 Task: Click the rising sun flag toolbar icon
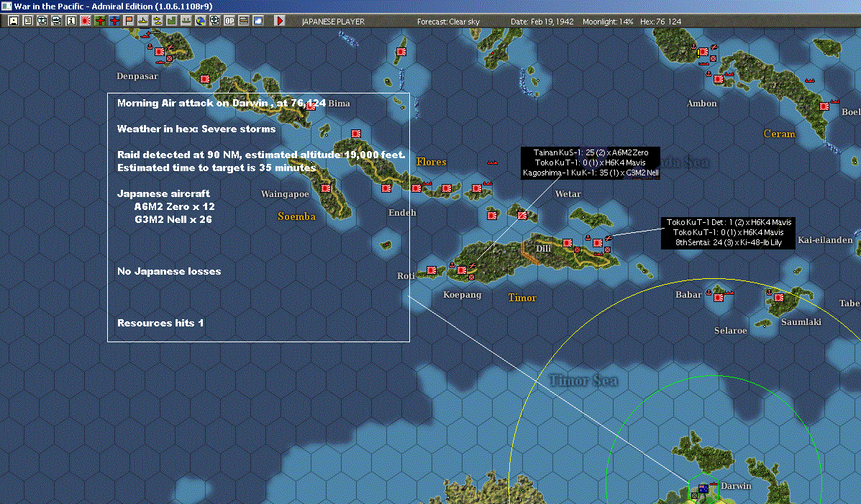tap(85, 21)
